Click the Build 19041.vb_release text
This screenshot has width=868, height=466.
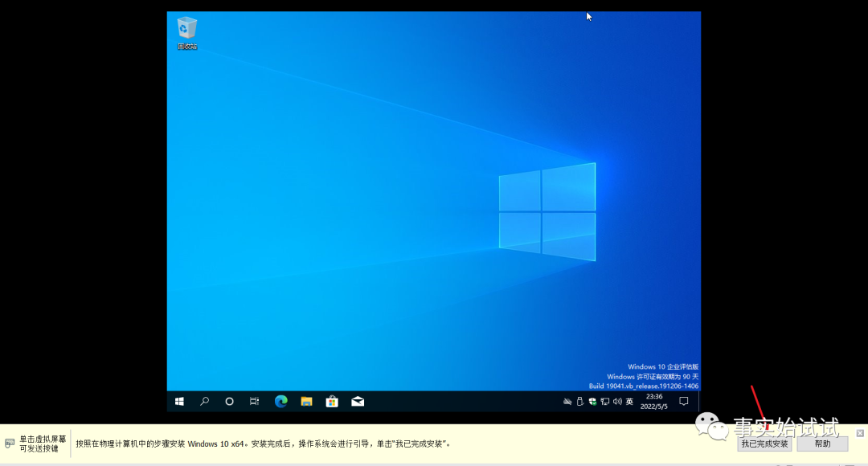[644, 386]
